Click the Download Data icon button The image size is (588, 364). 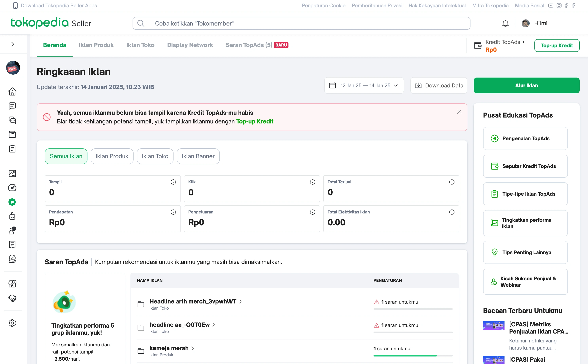tap(418, 86)
